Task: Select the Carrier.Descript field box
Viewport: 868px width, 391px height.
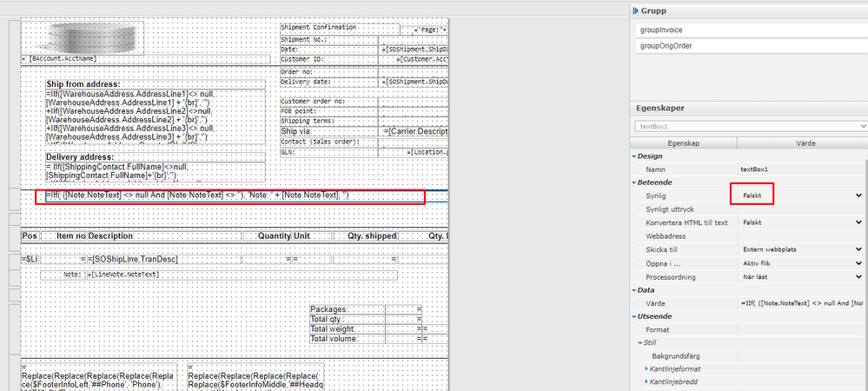Action: [414, 132]
